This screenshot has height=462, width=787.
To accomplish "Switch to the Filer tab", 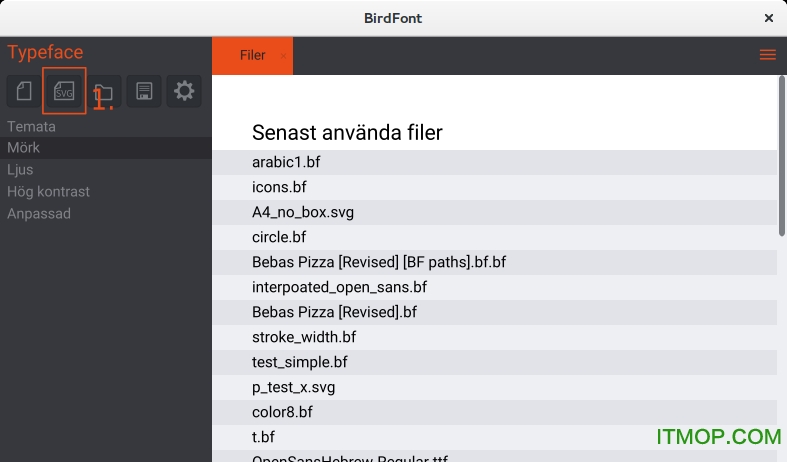I will click(252, 55).
